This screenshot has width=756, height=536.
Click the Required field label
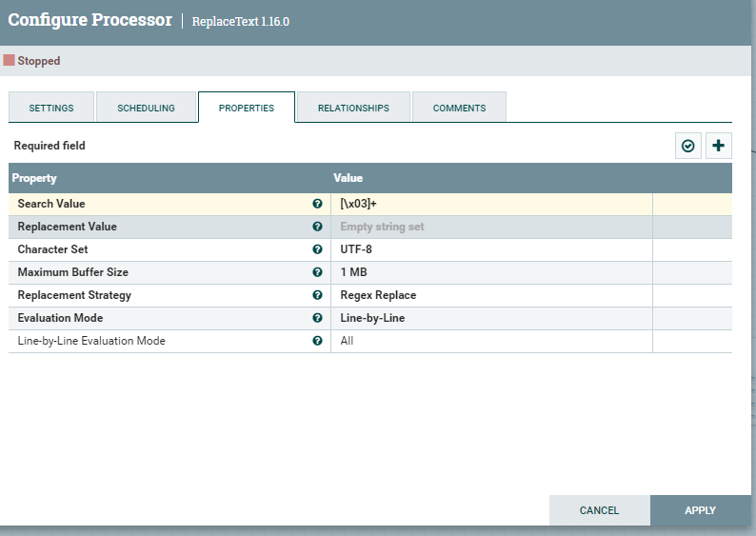(x=50, y=146)
